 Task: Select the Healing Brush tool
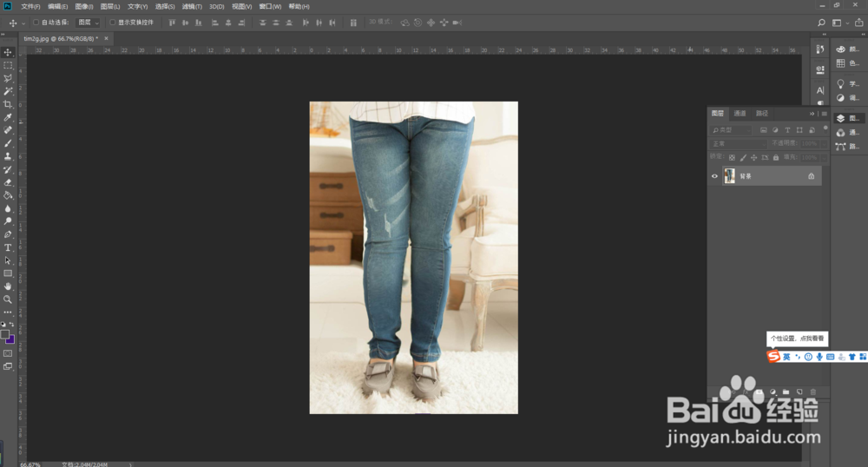(x=8, y=130)
